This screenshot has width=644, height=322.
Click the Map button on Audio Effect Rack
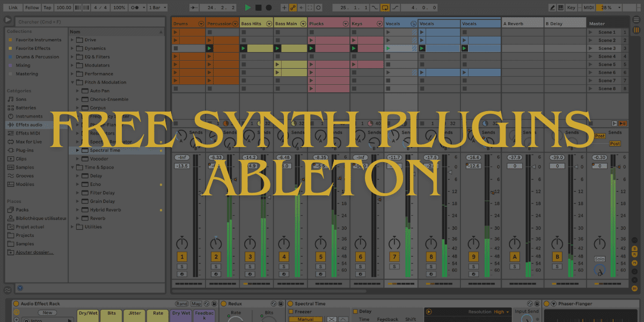[x=196, y=304]
